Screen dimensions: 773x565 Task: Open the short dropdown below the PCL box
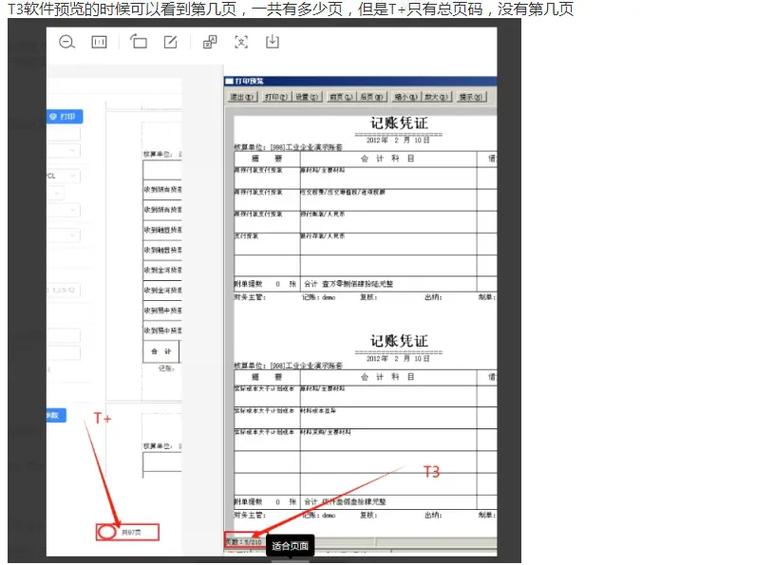pyautogui.click(x=55, y=194)
